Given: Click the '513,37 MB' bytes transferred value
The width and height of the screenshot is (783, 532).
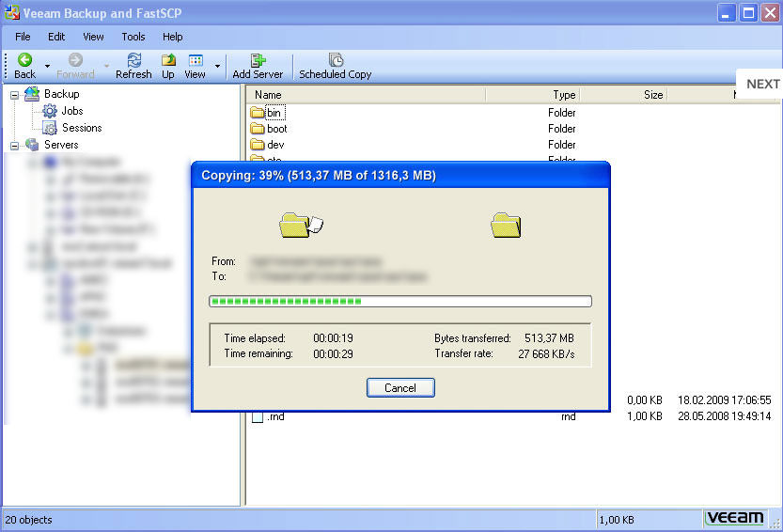Looking at the screenshot, I should 549,338.
